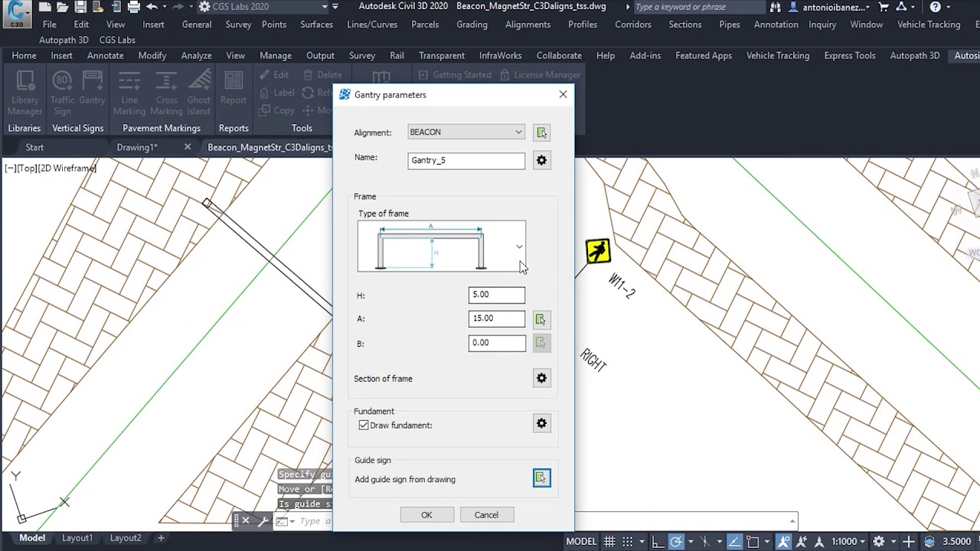
Task: Open annotation scale 1:1000 dropdown
Action: [x=848, y=541]
